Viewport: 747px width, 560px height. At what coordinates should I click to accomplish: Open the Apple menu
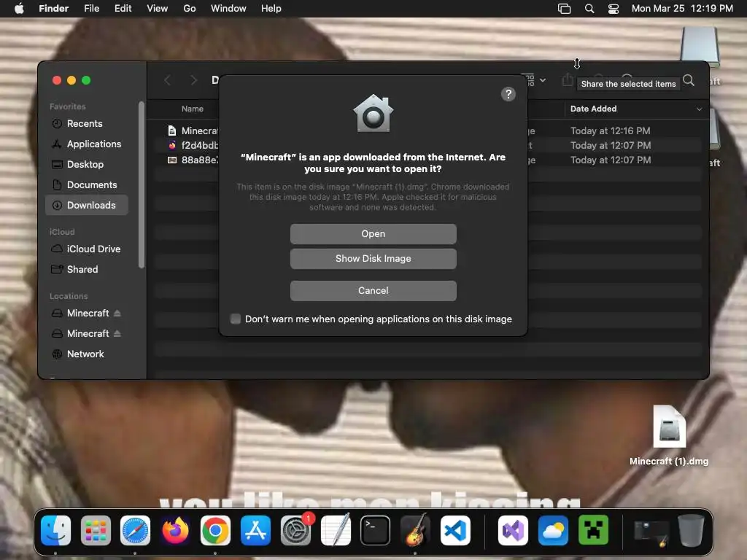[x=19, y=9]
